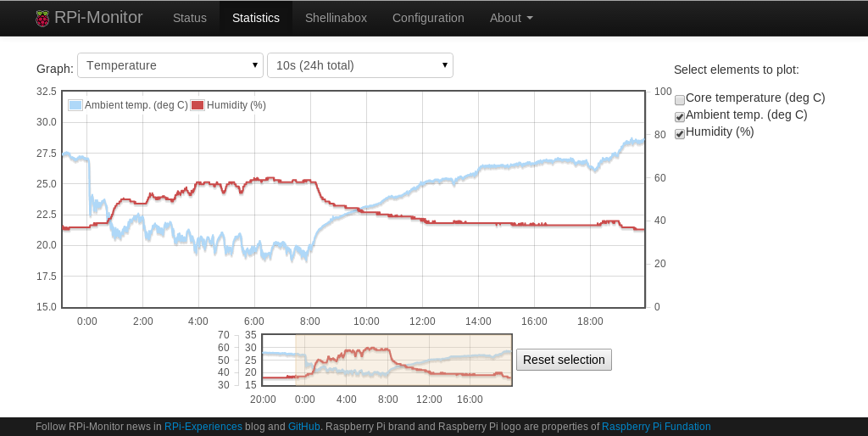Open the RPi-Experiences blog link
This screenshot has width=868, height=436.
203,427
